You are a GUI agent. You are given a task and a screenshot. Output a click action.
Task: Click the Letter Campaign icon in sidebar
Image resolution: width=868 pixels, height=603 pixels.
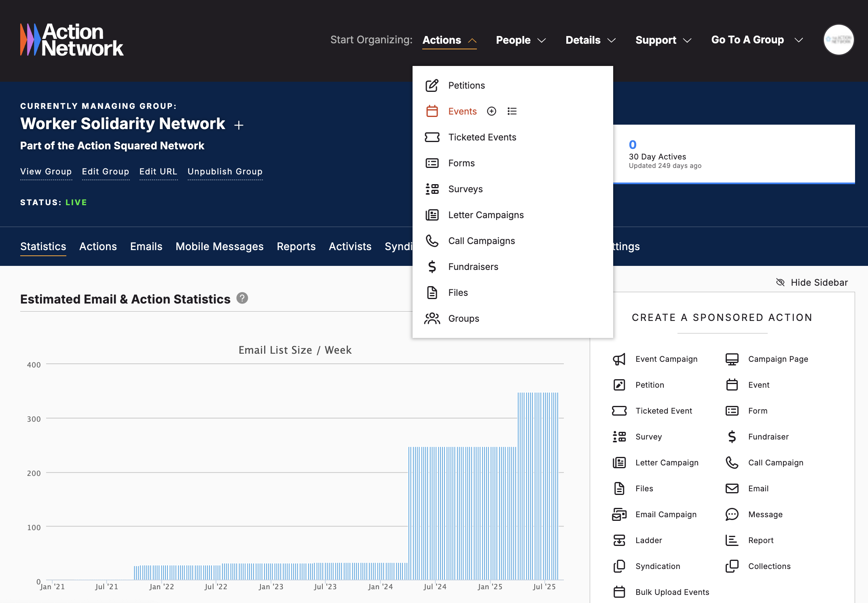[x=619, y=463]
